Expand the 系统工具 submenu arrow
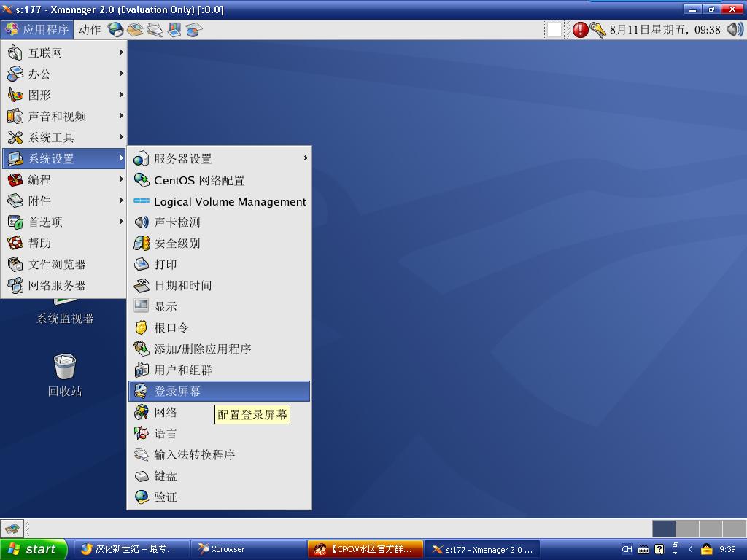 (x=121, y=137)
